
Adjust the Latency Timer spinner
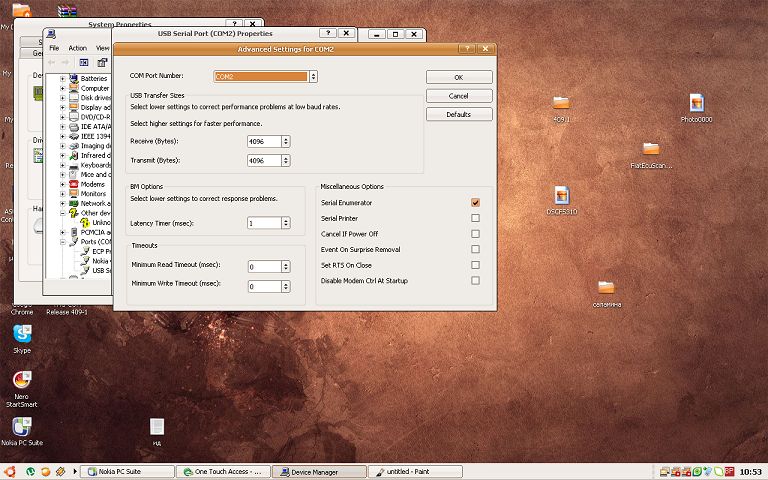[x=286, y=223]
